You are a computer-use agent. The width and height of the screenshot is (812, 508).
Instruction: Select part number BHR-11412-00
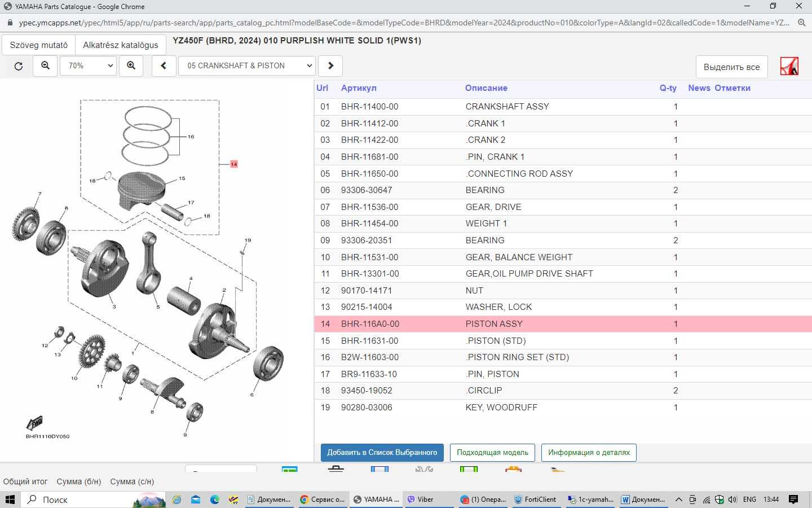click(x=369, y=124)
